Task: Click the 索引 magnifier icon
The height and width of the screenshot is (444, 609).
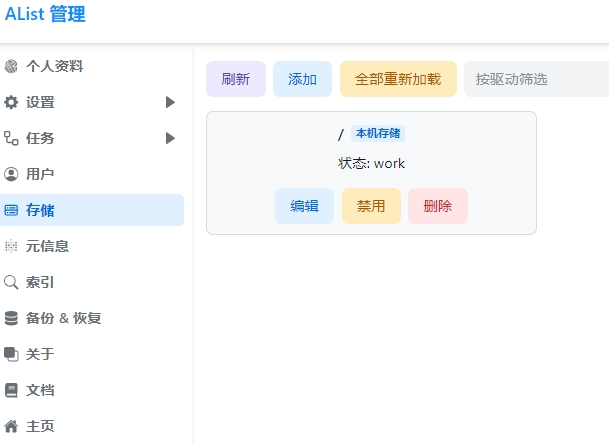Action: pyautogui.click(x=11, y=282)
